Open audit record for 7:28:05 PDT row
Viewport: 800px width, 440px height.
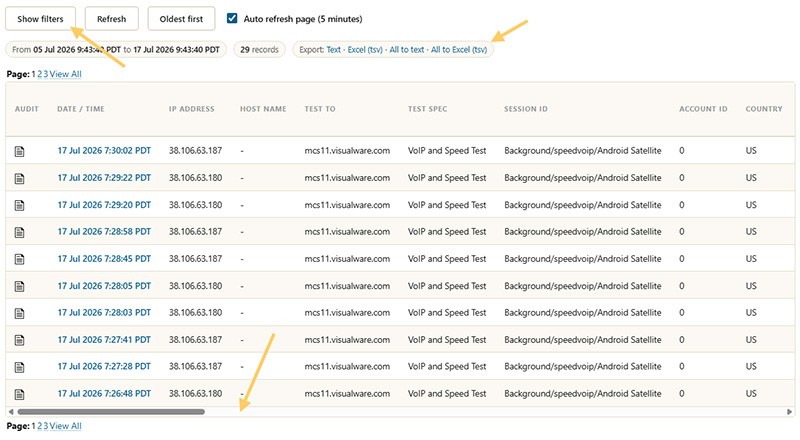tap(19, 286)
